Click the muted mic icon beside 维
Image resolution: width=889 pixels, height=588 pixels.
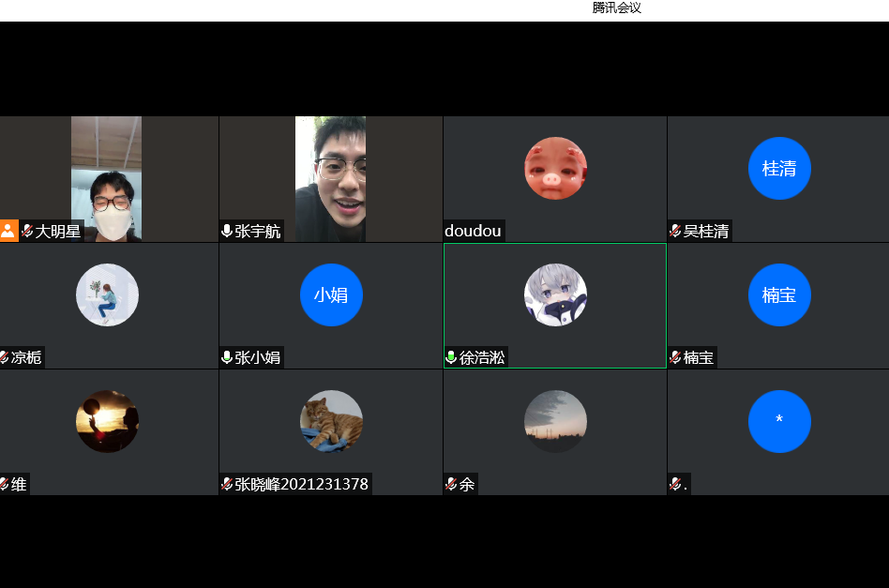[4, 484]
